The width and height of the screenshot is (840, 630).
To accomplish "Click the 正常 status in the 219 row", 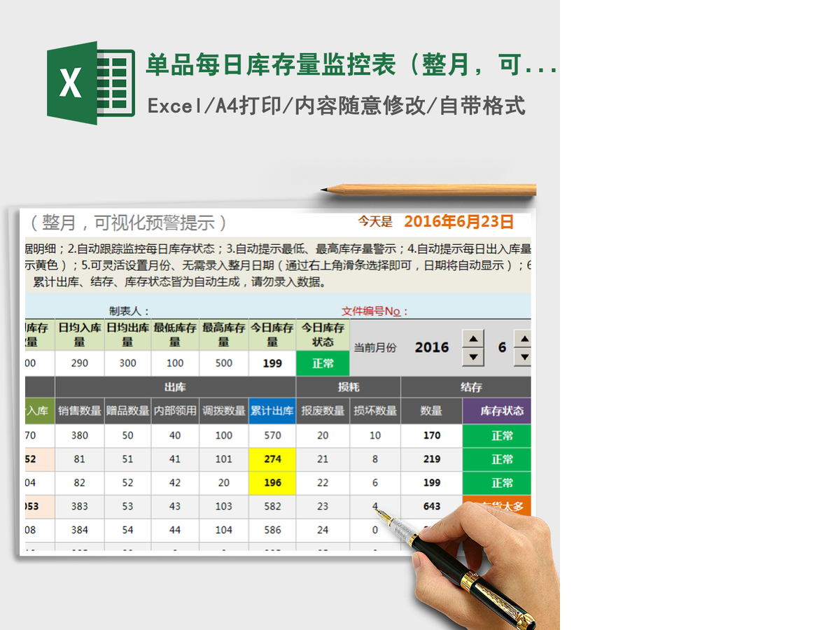I will point(497,459).
